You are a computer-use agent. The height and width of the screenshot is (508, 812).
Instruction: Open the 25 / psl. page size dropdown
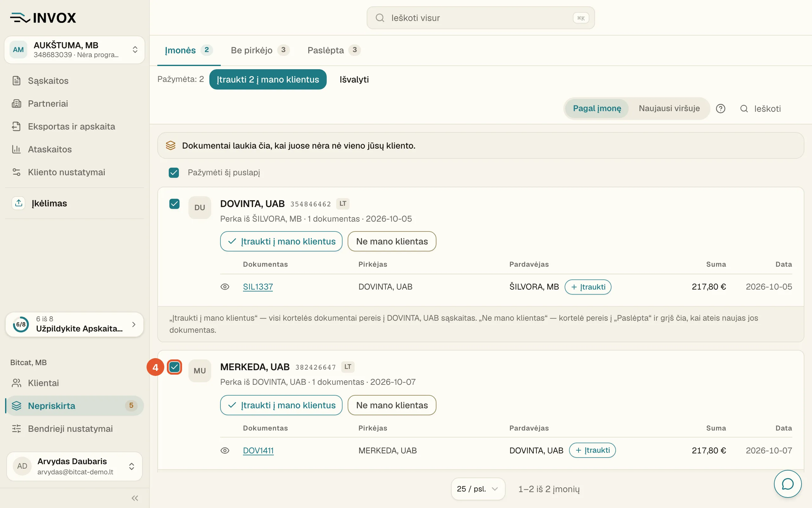(478, 489)
